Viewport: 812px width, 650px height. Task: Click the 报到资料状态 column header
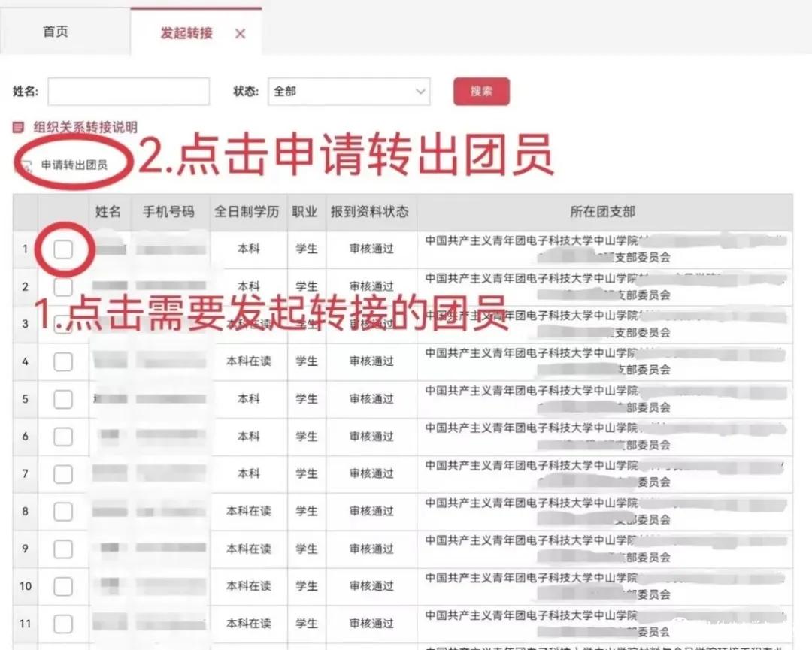[370, 212]
